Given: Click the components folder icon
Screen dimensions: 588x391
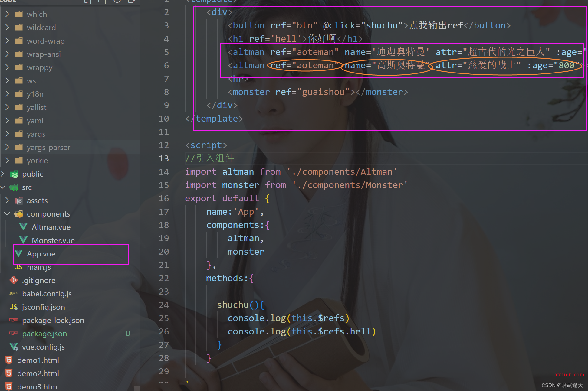Looking at the screenshot, I should (19, 214).
